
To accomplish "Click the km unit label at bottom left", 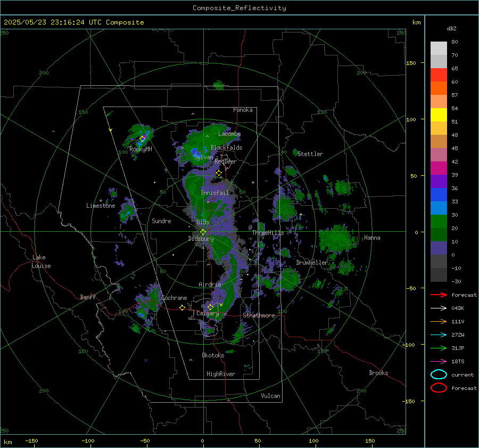I will click(x=8, y=442).
